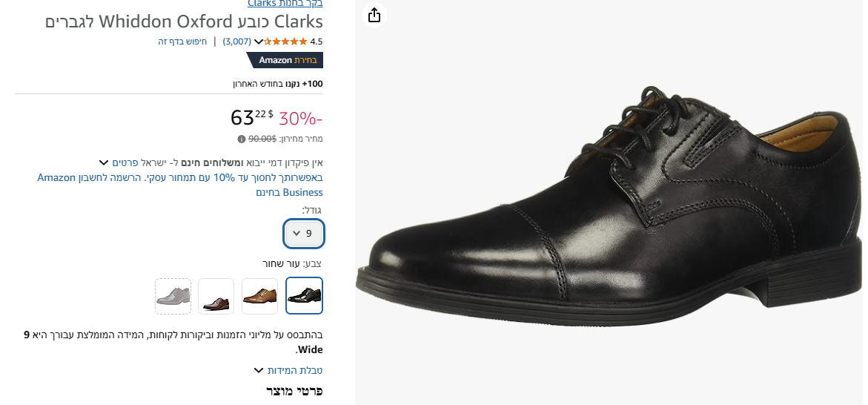This screenshot has height=405, width=868.
Task: Expand the shipping details (פרטים) chevron
Action: (x=104, y=162)
